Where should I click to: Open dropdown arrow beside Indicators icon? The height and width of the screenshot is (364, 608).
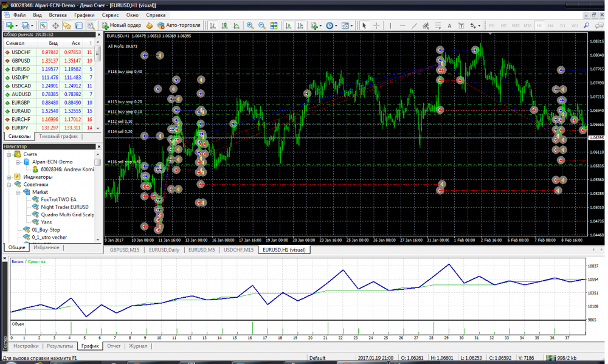pyautogui.click(x=320, y=26)
